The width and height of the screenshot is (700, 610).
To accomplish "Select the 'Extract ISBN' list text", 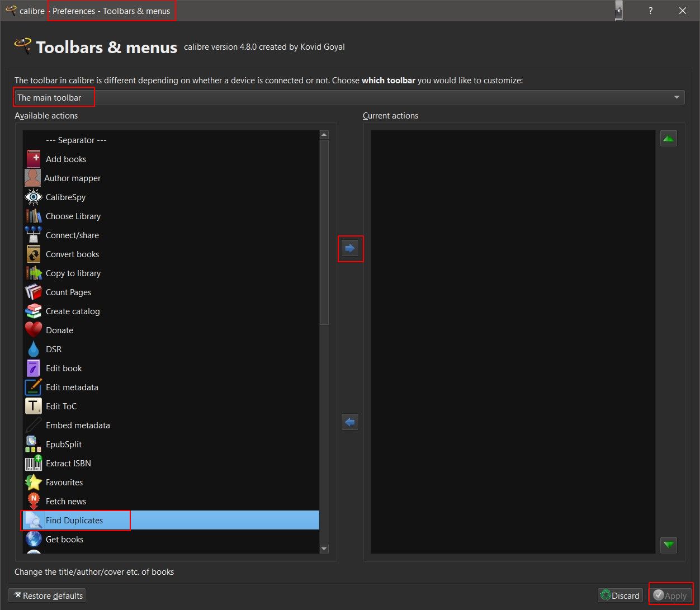I will 68,463.
